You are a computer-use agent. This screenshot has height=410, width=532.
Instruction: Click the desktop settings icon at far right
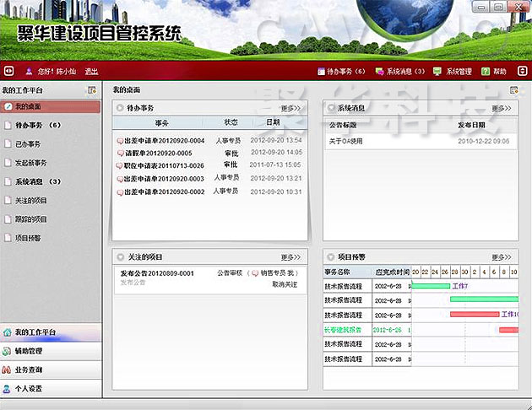[x=513, y=89]
